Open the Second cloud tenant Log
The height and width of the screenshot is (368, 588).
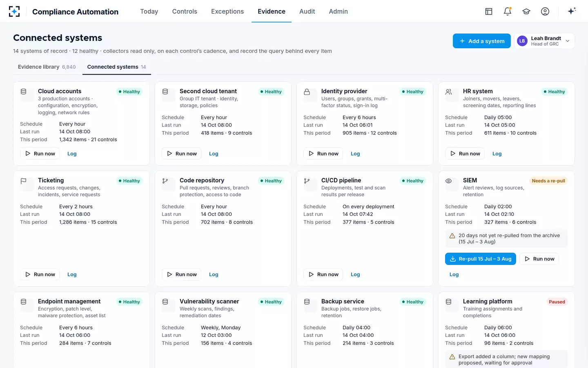214,154
